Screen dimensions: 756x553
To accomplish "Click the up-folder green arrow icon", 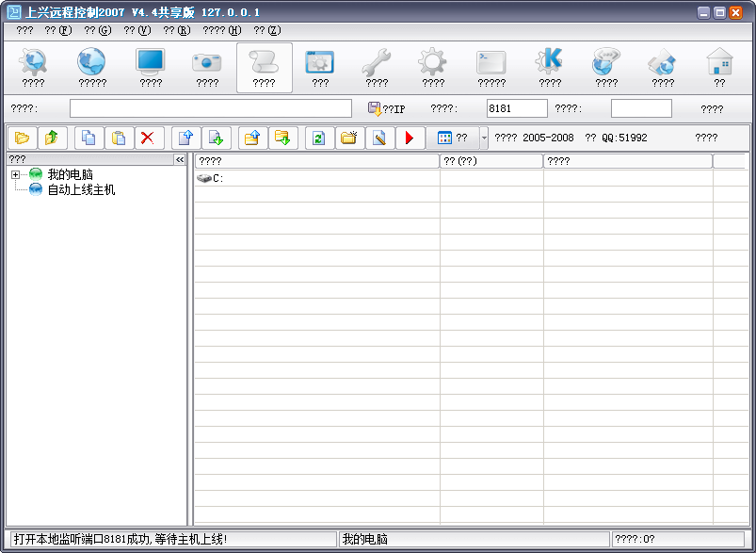I will click(51, 138).
